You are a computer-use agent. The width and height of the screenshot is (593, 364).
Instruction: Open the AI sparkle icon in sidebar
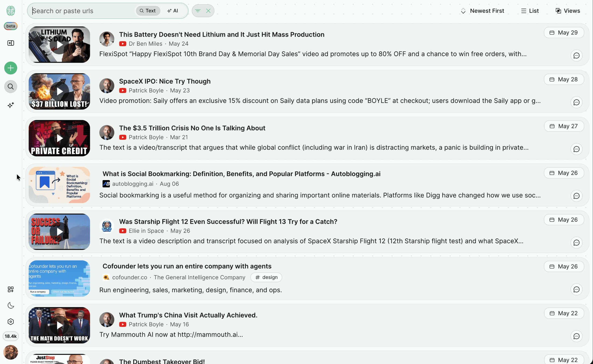11,105
